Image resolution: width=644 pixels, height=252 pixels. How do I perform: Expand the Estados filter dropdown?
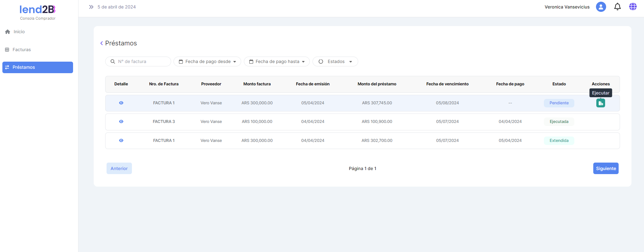coord(335,62)
